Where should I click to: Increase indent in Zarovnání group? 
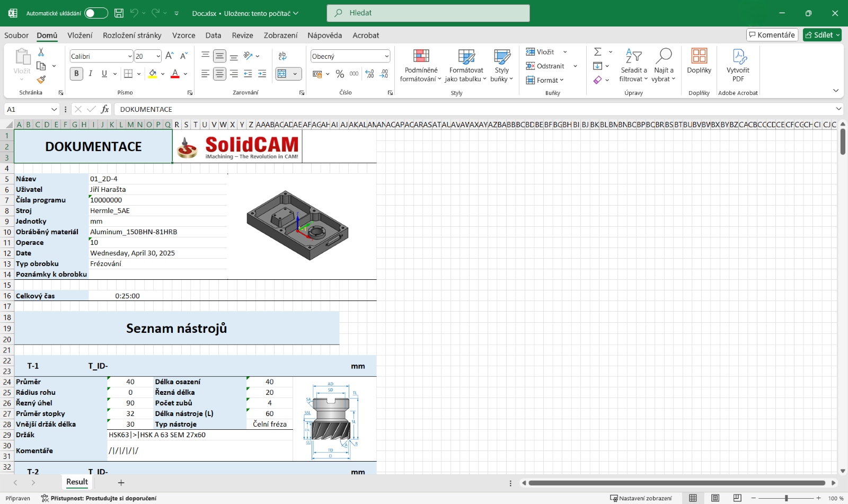click(x=262, y=74)
